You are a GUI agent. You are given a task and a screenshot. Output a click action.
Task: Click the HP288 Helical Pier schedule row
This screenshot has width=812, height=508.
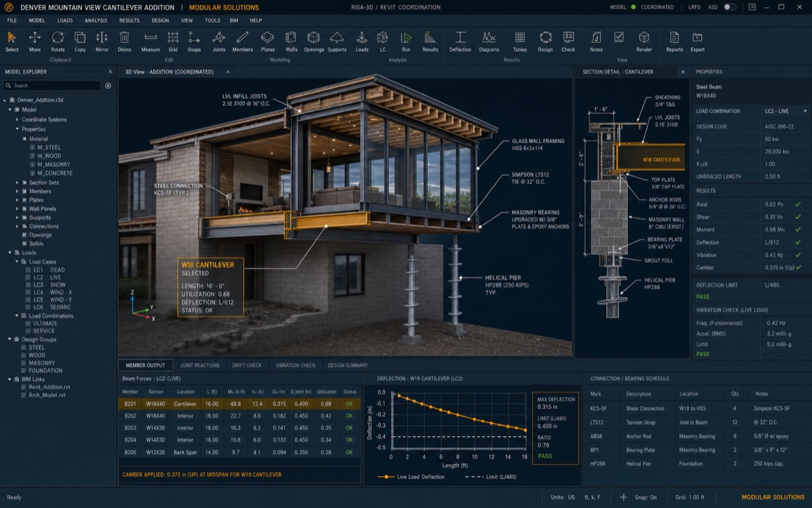tap(697, 464)
